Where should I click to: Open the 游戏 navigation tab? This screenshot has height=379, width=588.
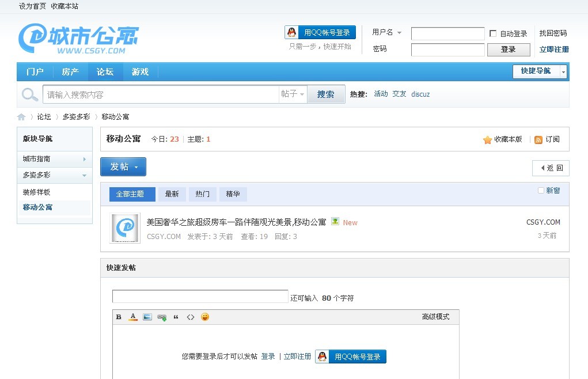pyautogui.click(x=141, y=71)
